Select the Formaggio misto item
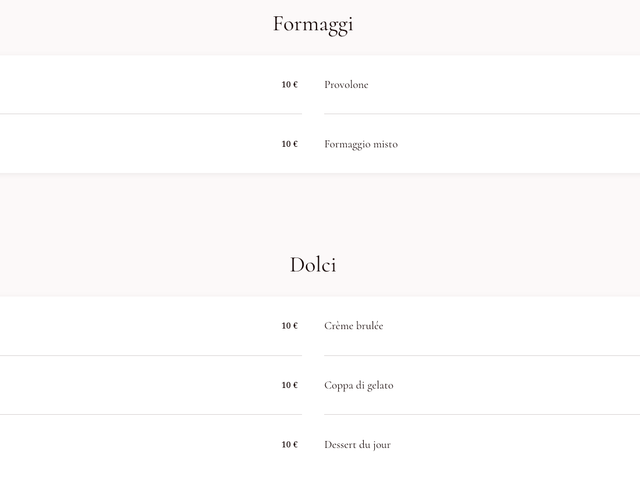 point(360,144)
